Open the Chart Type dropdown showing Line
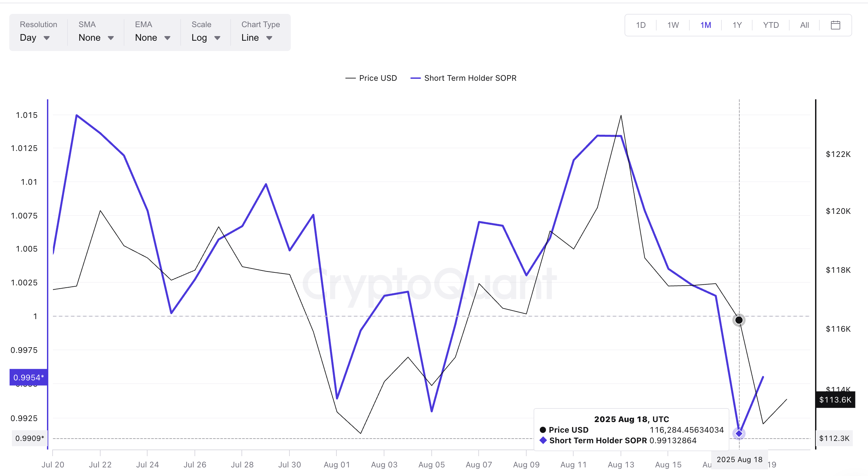Screen dimensions: 868x476 pos(256,38)
